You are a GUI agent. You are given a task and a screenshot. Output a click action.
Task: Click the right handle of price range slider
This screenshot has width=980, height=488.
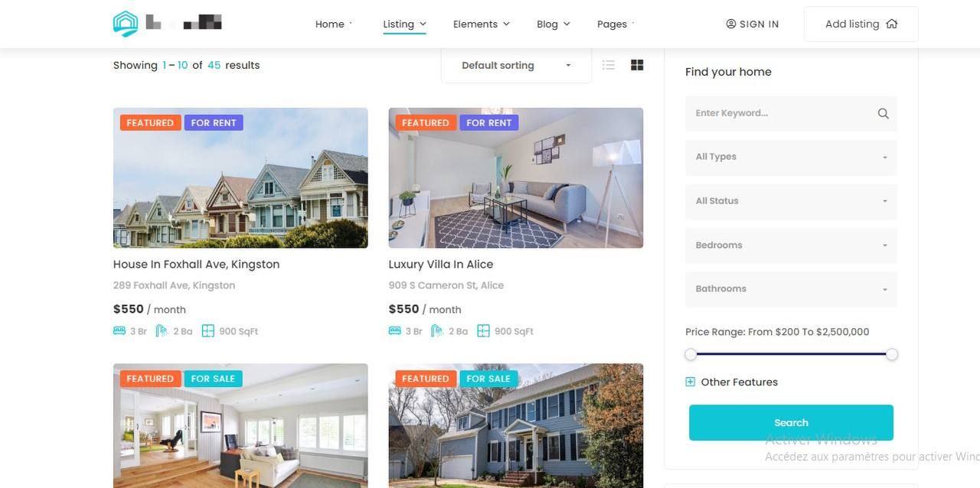pos(892,354)
